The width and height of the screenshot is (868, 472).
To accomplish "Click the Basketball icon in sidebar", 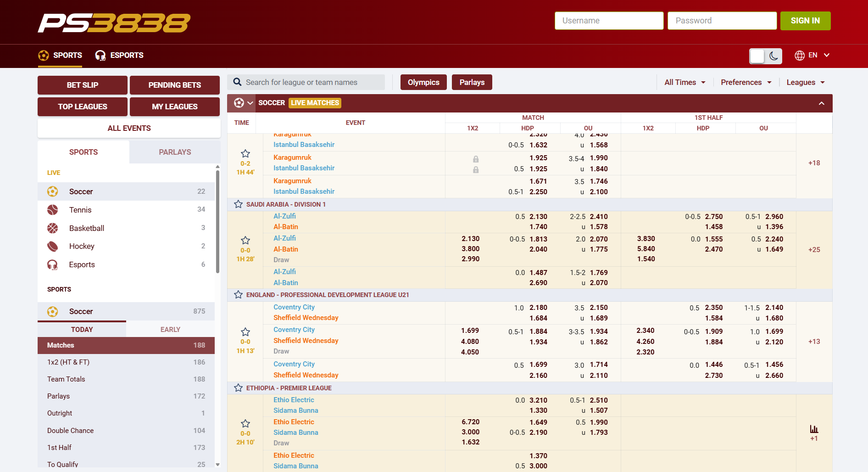I will pyautogui.click(x=53, y=228).
